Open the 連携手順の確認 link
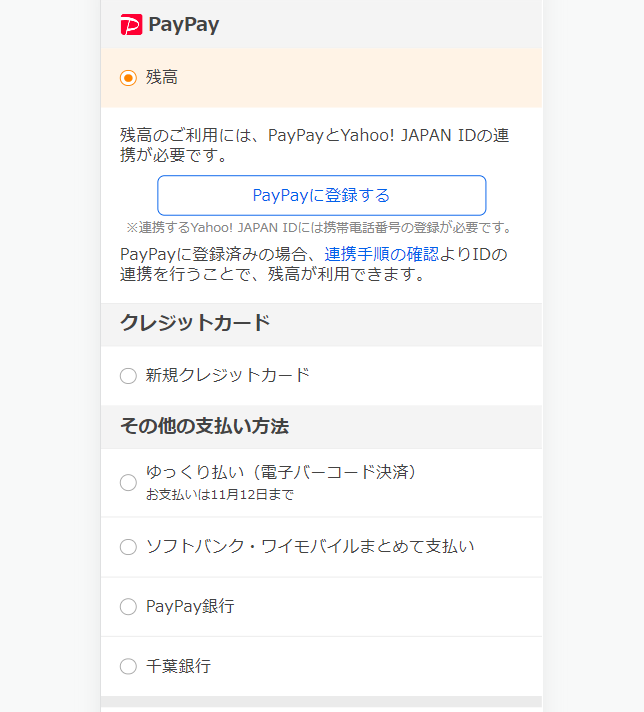The width and height of the screenshot is (644, 712). (x=381, y=254)
